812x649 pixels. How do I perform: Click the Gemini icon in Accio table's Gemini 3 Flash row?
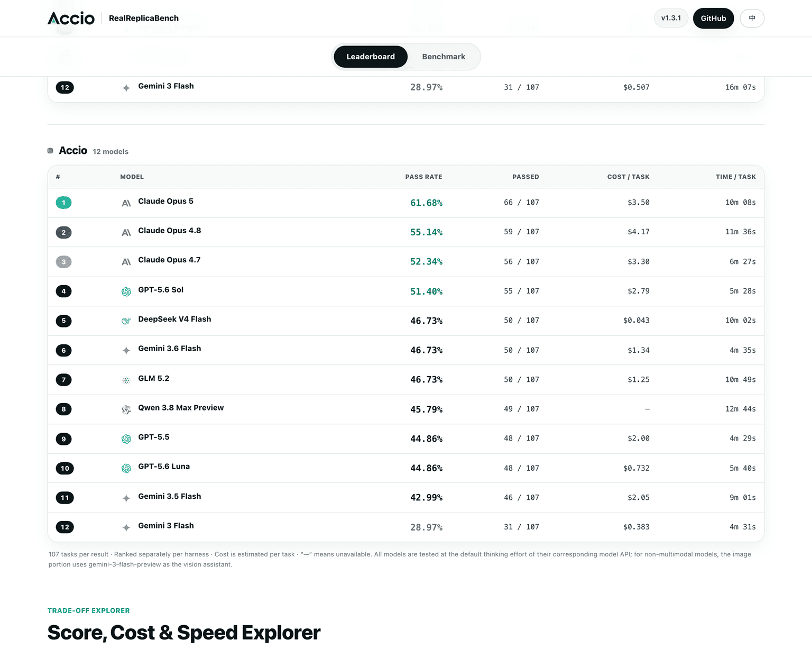pos(126,527)
